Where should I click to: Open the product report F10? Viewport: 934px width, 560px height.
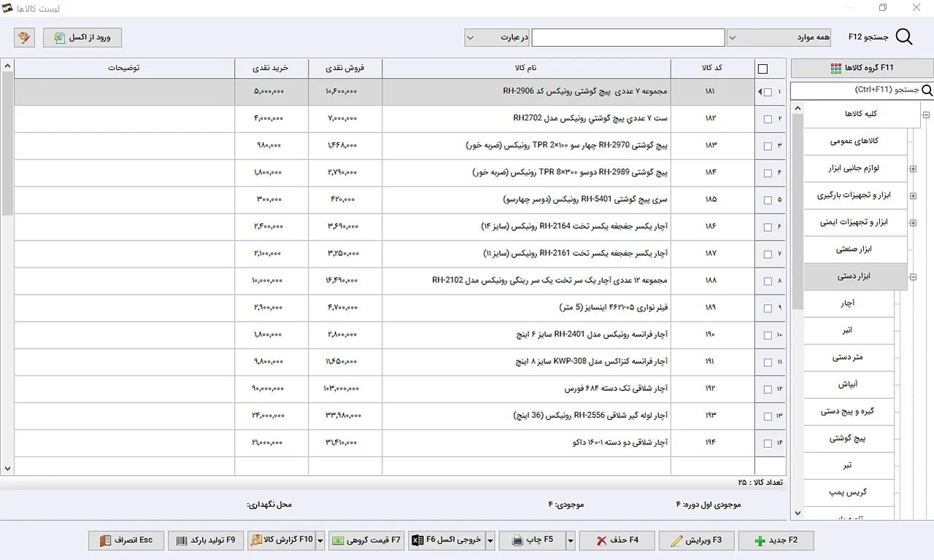[282, 540]
